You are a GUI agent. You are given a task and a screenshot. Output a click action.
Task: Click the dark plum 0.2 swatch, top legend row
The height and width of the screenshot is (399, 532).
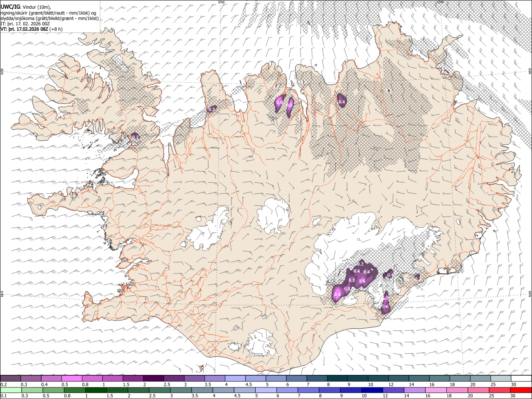[11, 378]
